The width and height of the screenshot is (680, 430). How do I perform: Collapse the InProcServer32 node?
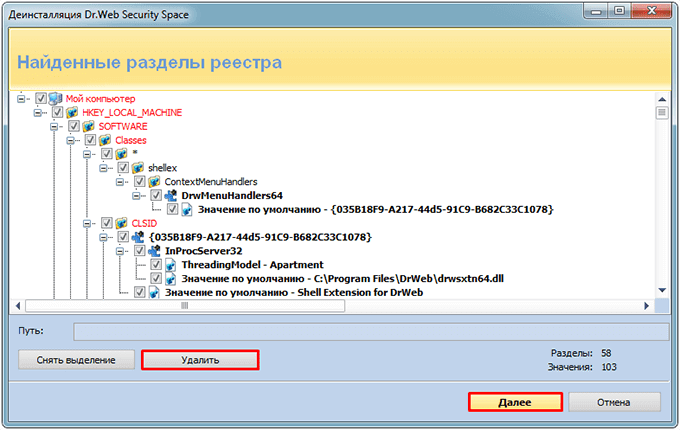(120, 251)
